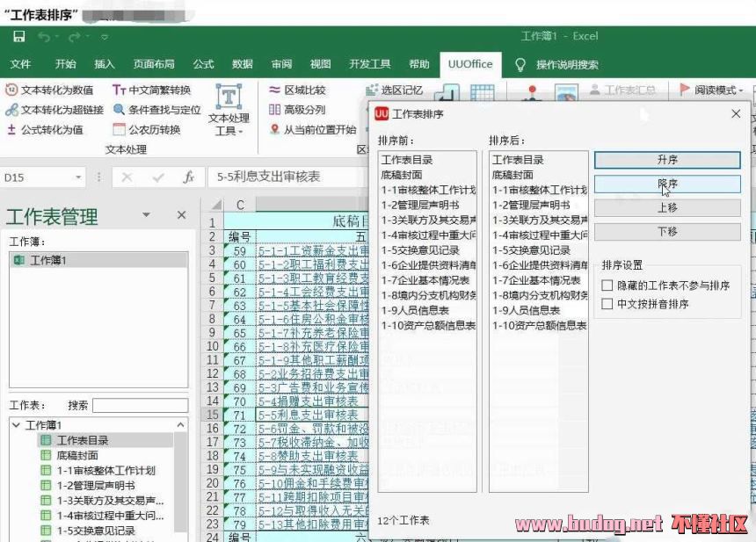Toggle the 中文按拼音排序 checkbox

[x=607, y=304]
